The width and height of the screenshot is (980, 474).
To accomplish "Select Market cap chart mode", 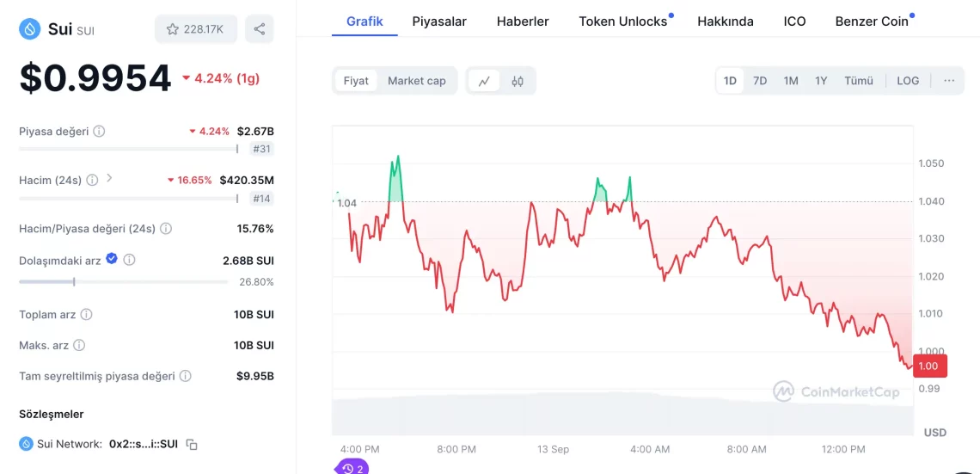I will [x=417, y=81].
